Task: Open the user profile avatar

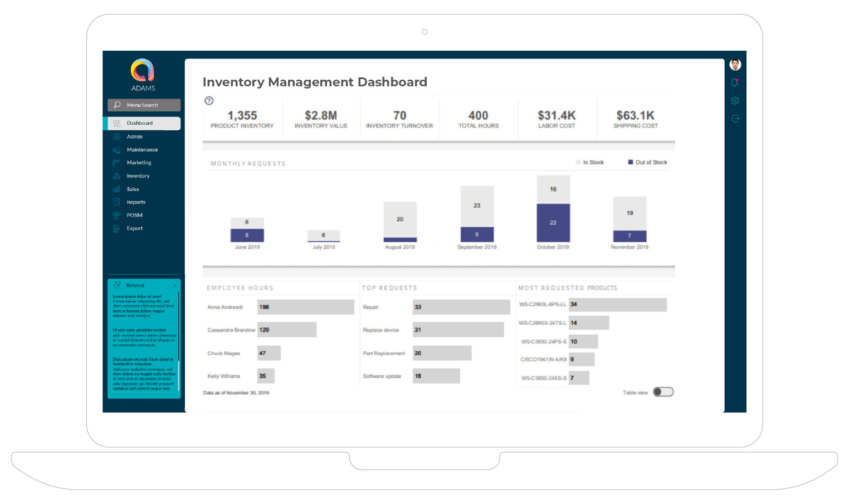Action: 735,65
